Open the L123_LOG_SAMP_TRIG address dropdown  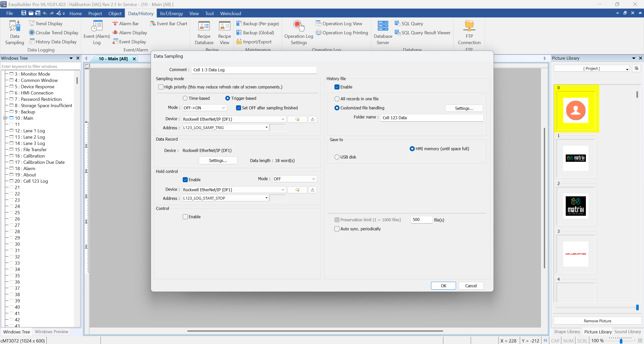click(x=266, y=128)
